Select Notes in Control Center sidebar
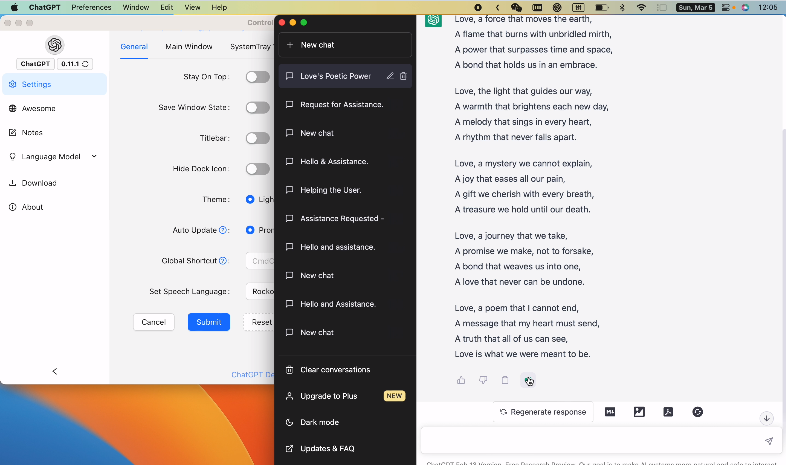786x465 pixels. tap(55, 132)
